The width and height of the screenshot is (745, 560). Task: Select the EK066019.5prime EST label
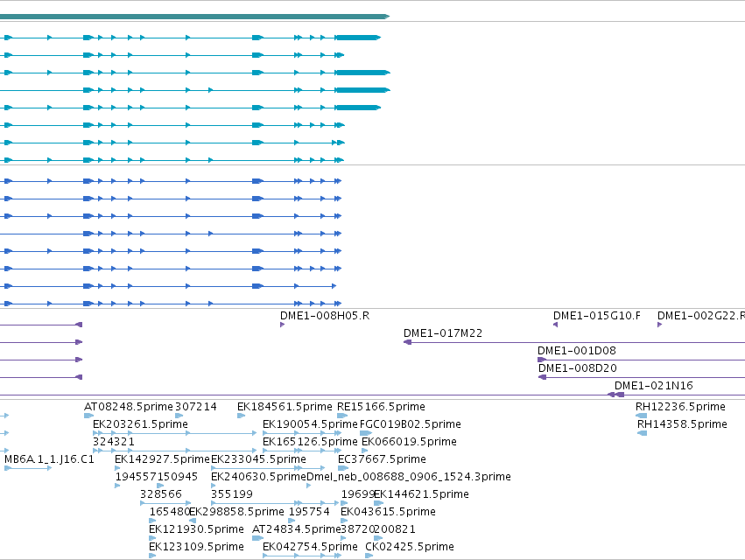click(x=409, y=442)
